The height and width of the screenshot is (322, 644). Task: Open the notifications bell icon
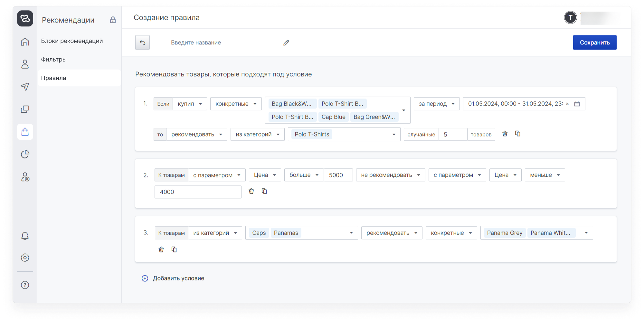25,236
